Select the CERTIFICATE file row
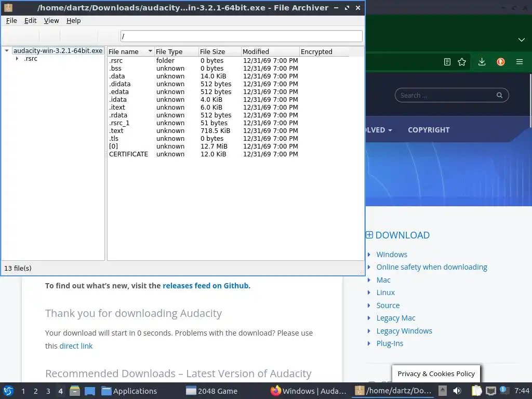532x399 pixels. tap(229, 154)
